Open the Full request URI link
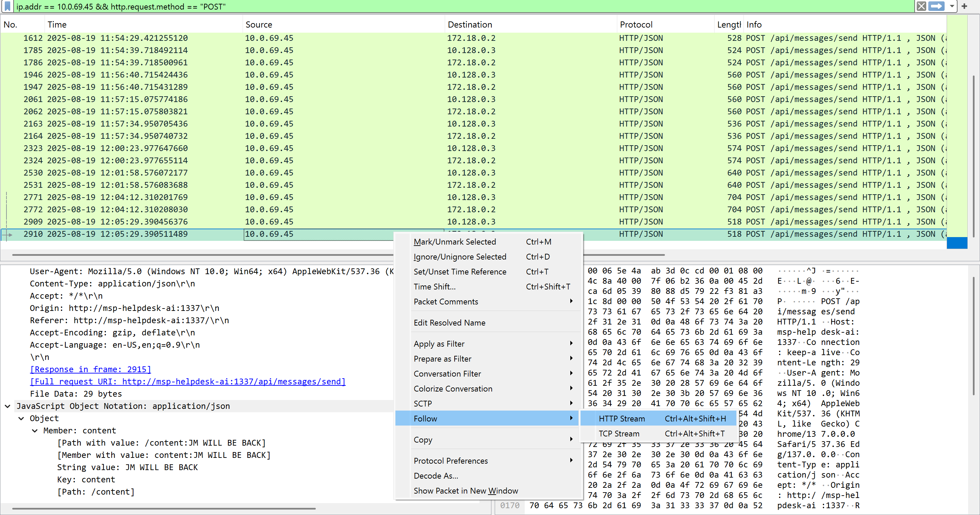The image size is (980, 515). pos(187,381)
